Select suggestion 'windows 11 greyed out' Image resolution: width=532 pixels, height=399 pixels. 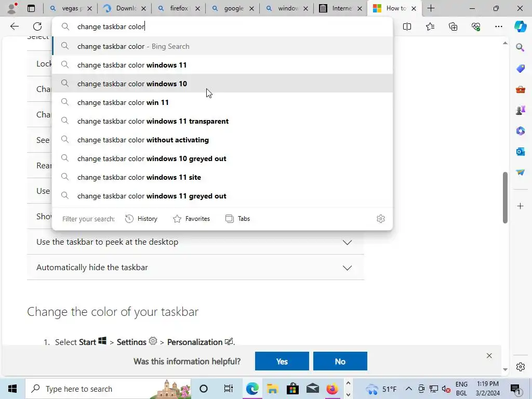(x=222, y=196)
